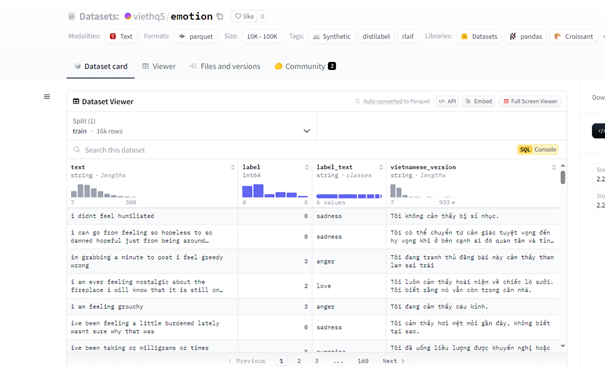
Task: Expand the Split train dropdown
Action: point(191,126)
